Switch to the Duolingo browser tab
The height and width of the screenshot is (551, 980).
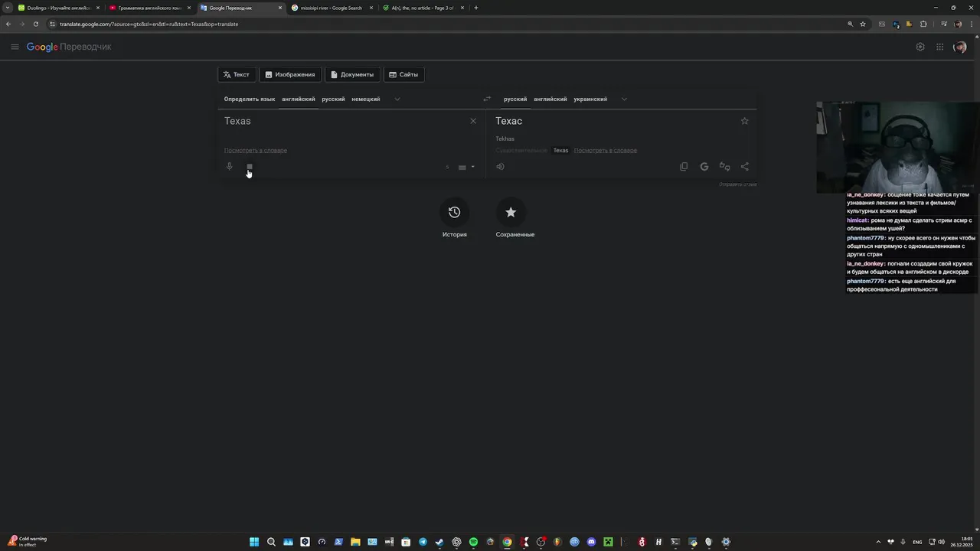[x=57, y=8]
